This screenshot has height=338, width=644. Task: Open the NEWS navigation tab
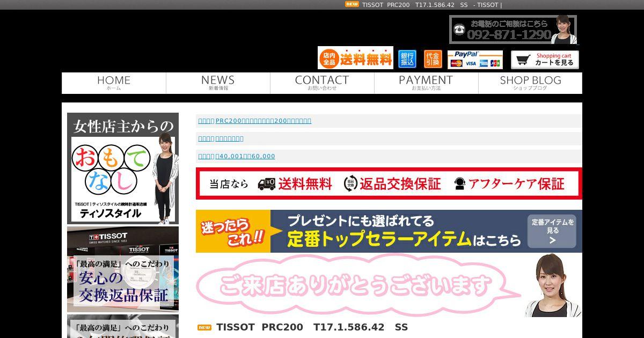pyautogui.click(x=218, y=83)
